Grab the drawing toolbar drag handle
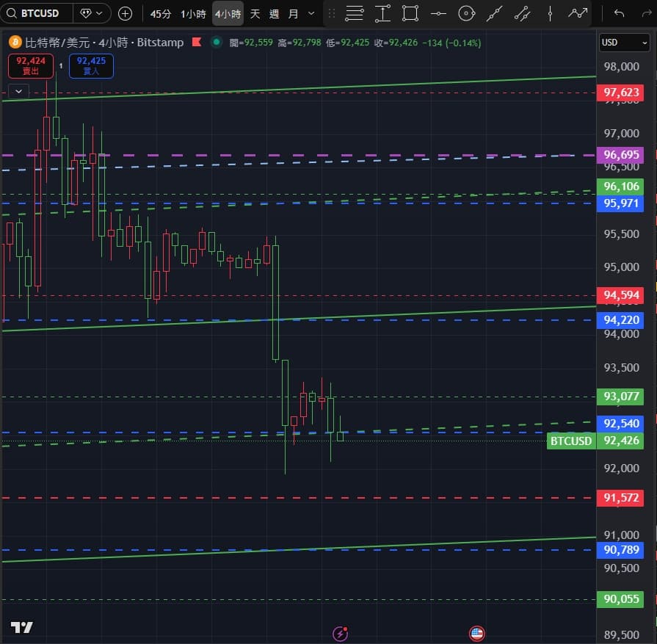Image resolution: width=657 pixels, height=644 pixels. click(x=331, y=14)
